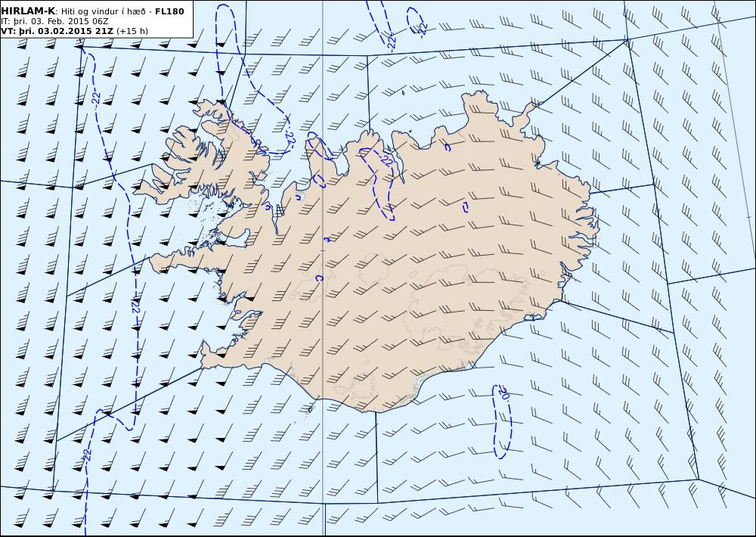Select the VT: þri. 03.02.2015 21Z text
Screen dimensions: 756x537
57,31
